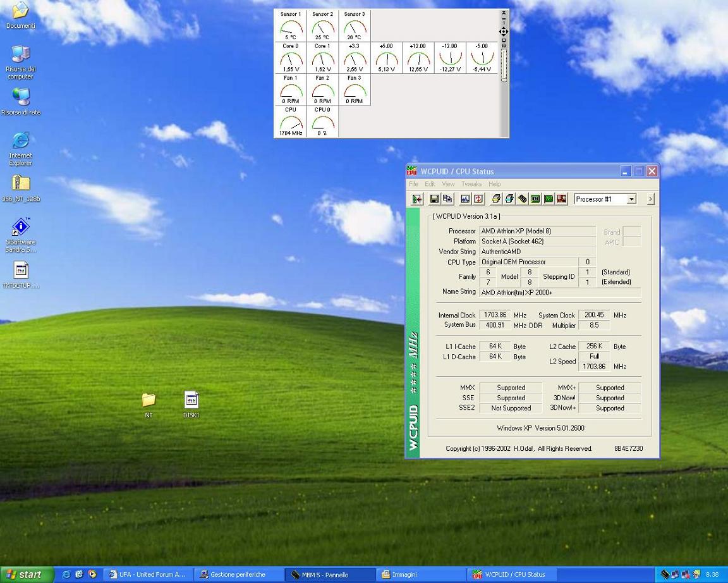Click the L2 Cache 256 K value

point(594,346)
